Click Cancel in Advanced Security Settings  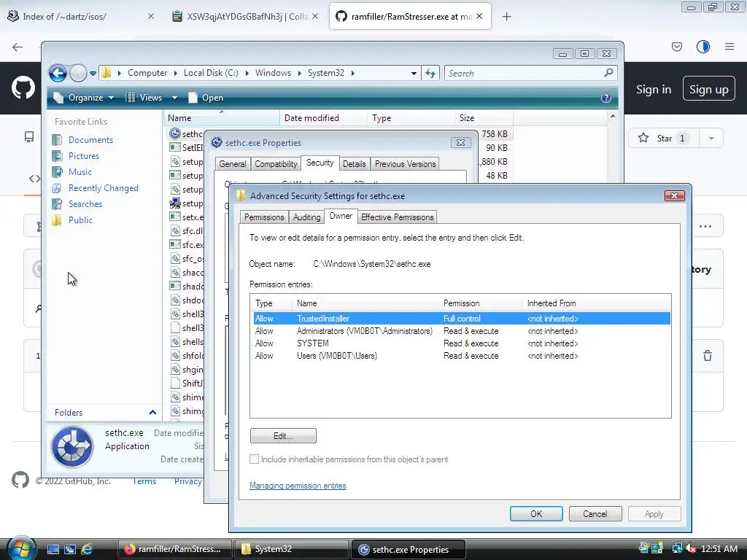tap(595, 514)
